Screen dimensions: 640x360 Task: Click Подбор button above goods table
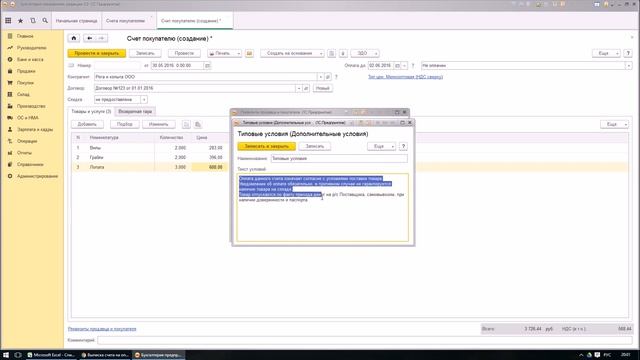coord(124,124)
